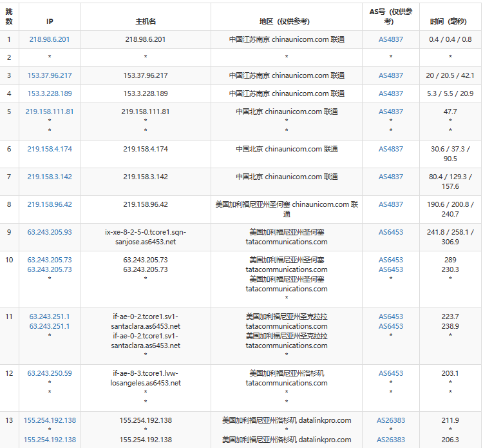Select time value '190.6 / 200.8 / 240.7'
Screen dimensions: 483x448
coord(450,209)
